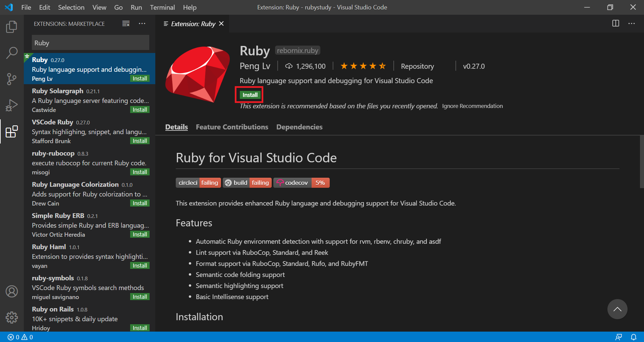Click the 1,296,100 install count

pyautogui.click(x=306, y=66)
